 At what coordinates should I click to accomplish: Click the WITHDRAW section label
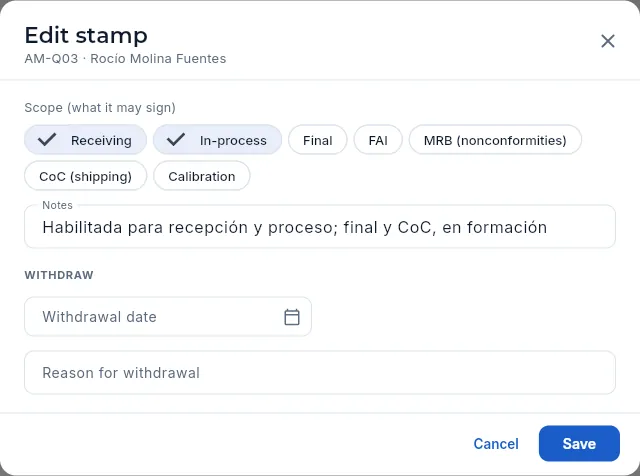pyautogui.click(x=59, y=275)
